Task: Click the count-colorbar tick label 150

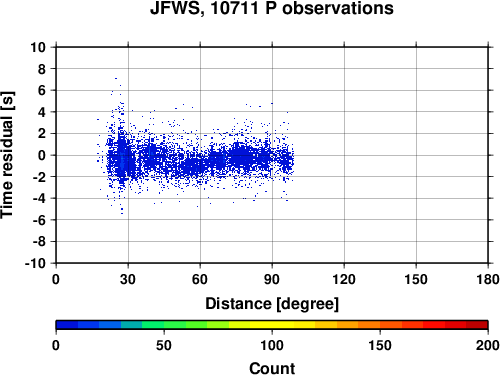Action: (x=380, y=345)
